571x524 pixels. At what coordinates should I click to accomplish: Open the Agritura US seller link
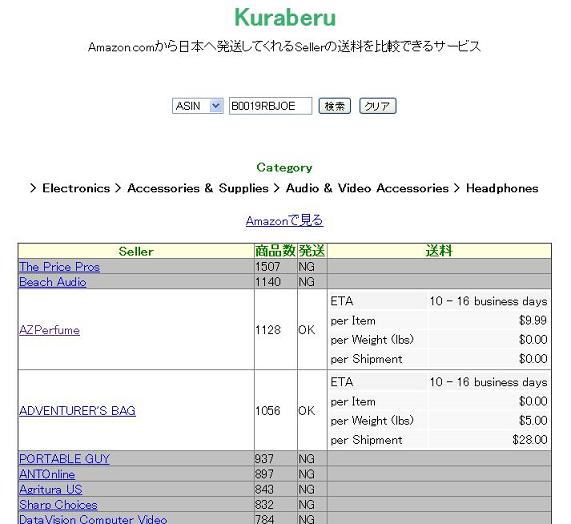[51, 489]
